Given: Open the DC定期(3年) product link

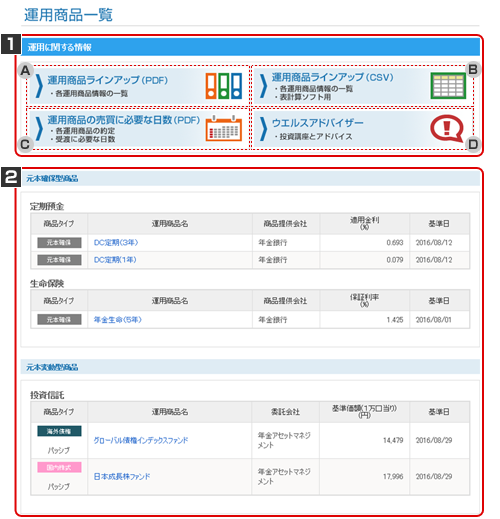Looking at the screenshot, I should click(116, 243).
